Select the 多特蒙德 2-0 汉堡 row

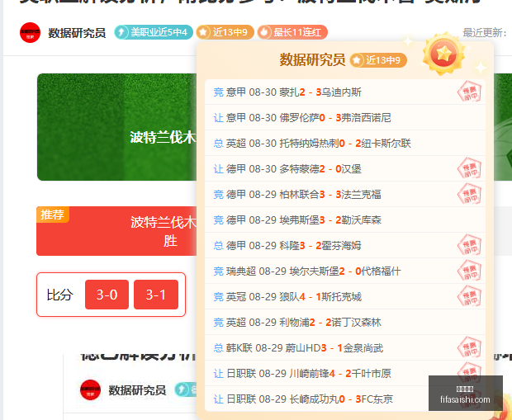point(345,168)
